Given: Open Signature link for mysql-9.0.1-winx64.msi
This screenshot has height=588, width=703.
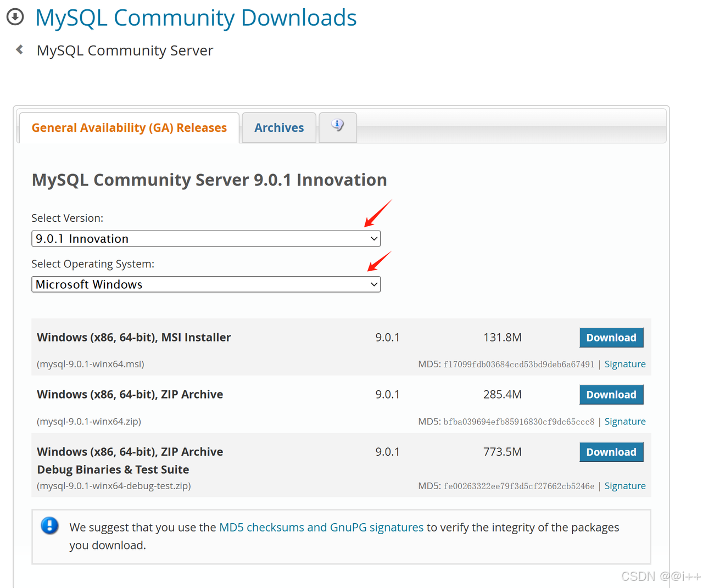Looking at the screenshot, I should click(x=625, y=364).
